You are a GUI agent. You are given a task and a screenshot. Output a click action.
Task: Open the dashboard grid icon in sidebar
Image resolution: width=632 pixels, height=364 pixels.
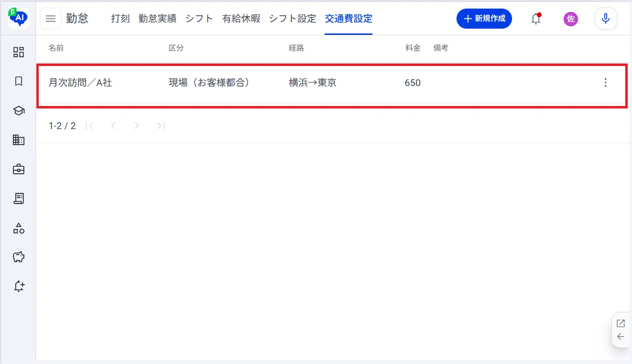point(19,52)
